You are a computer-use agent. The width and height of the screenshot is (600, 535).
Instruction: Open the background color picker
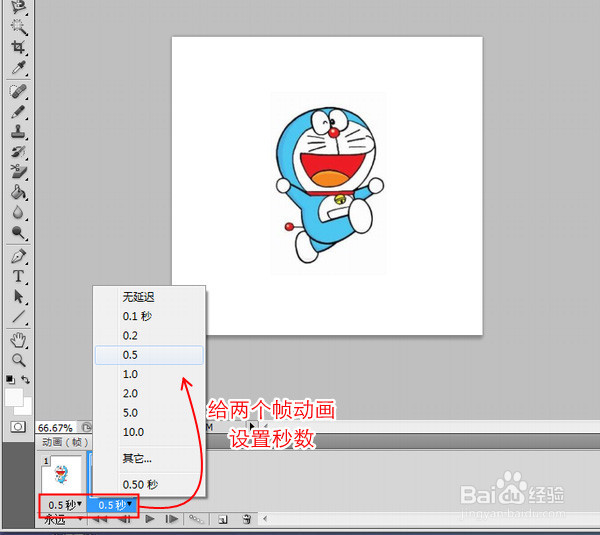[x=27, y=410]
